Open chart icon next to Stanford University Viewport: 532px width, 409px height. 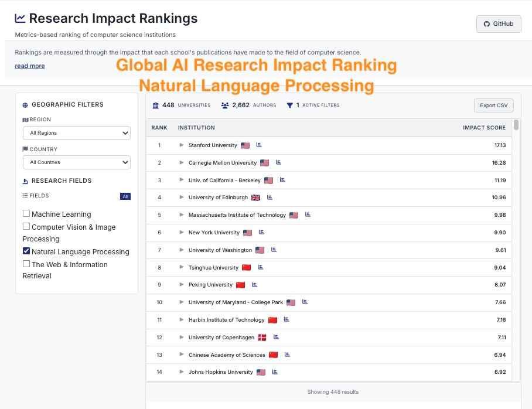[x=259, y=145]
